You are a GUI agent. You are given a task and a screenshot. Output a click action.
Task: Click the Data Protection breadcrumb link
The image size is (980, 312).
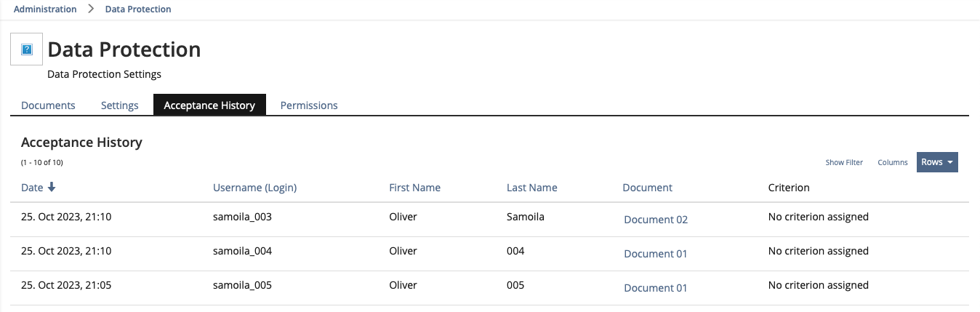(138, 9)
